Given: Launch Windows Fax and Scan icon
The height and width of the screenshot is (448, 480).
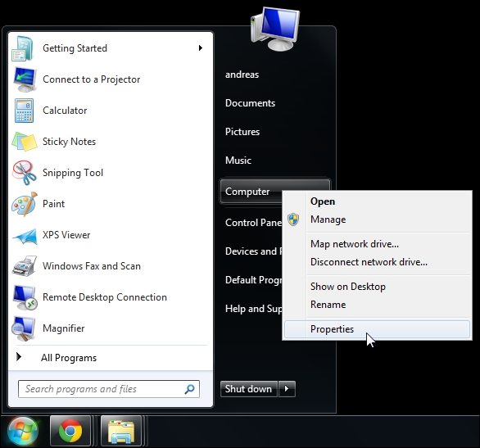Looking at the screenshot, I should tap(25, 266).
